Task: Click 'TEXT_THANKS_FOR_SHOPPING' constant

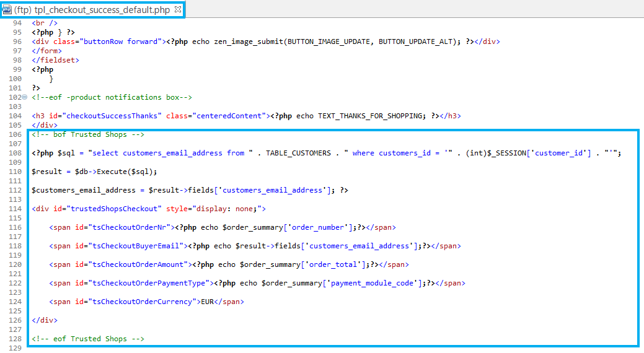Action: (369, 116)
